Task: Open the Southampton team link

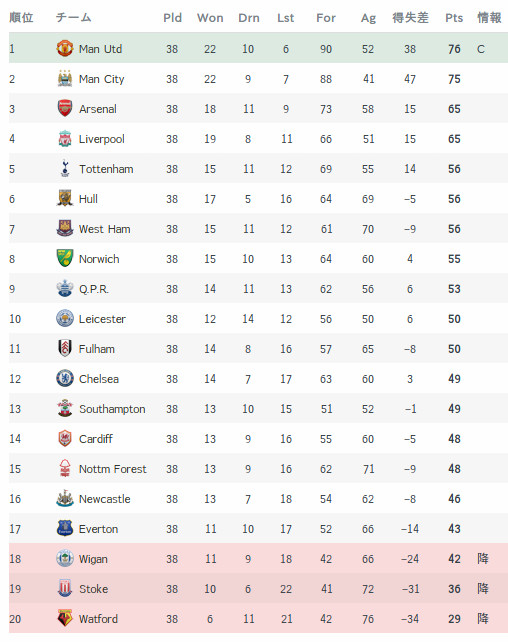Action: pyautogui.click(x=112, y=409)
